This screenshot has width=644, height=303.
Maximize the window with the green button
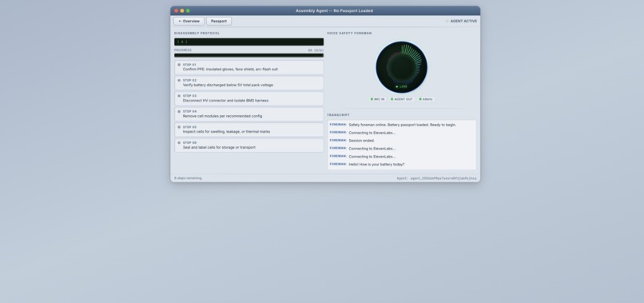tap(188, 10)
